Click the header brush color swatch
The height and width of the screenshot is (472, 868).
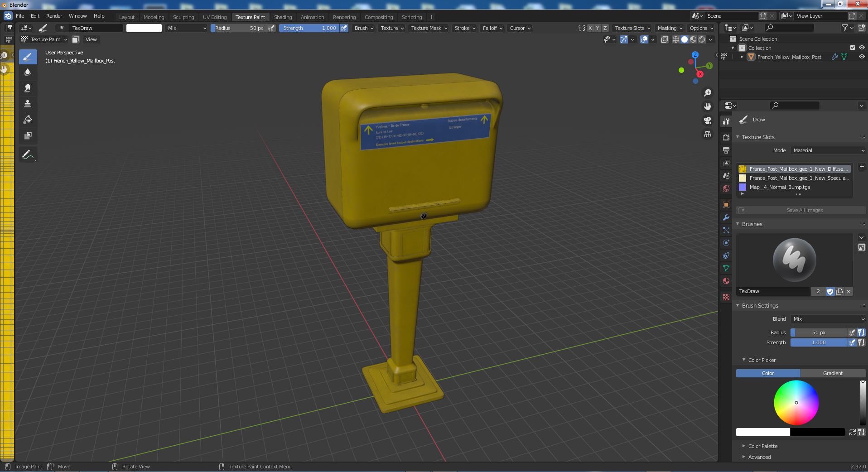[x=144, y=28]
